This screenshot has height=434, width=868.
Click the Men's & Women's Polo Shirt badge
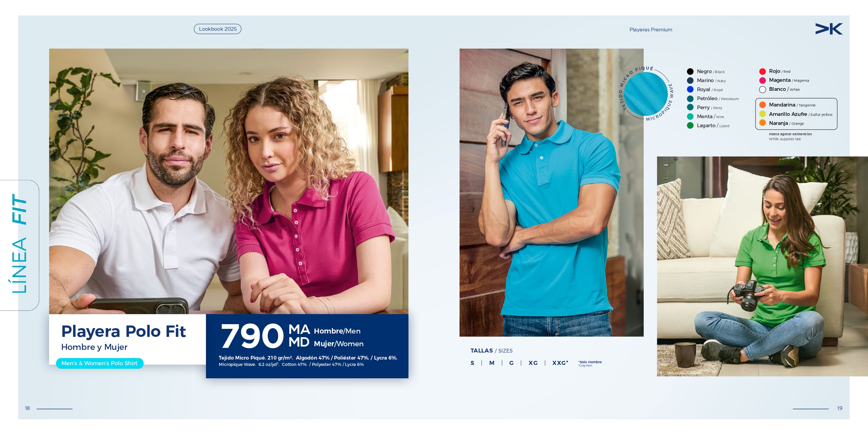[x=100, y=363]
